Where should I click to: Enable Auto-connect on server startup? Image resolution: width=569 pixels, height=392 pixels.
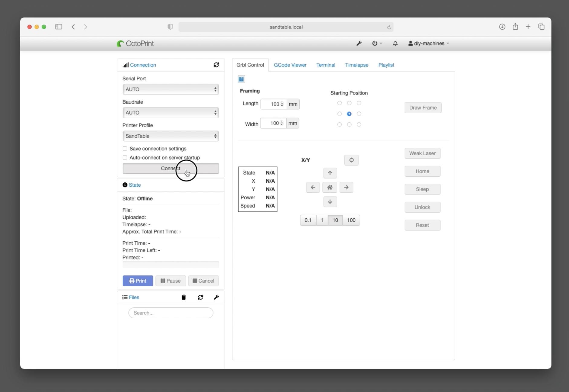pos(125,157)
